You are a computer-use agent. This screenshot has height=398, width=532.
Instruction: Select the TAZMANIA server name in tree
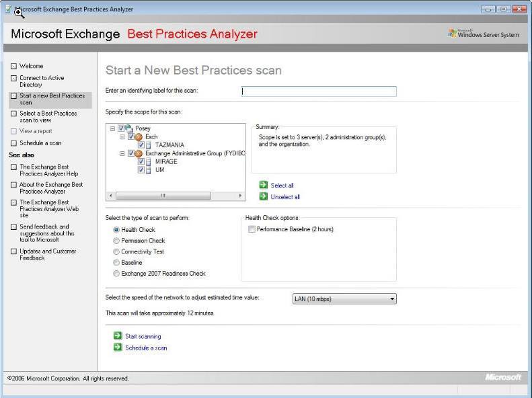pyautogui.click(x=169, y=145)
